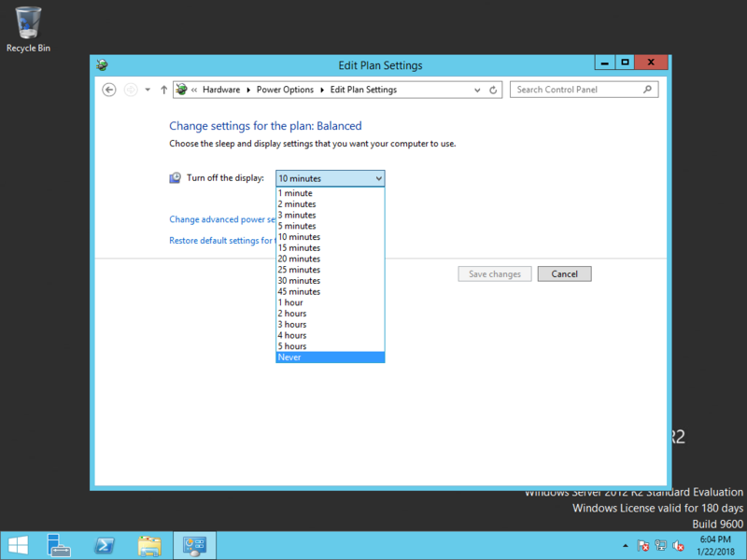747x560 pixels.
Task: Open the recent locations dropdown arrow
Action: coord(148,90)
